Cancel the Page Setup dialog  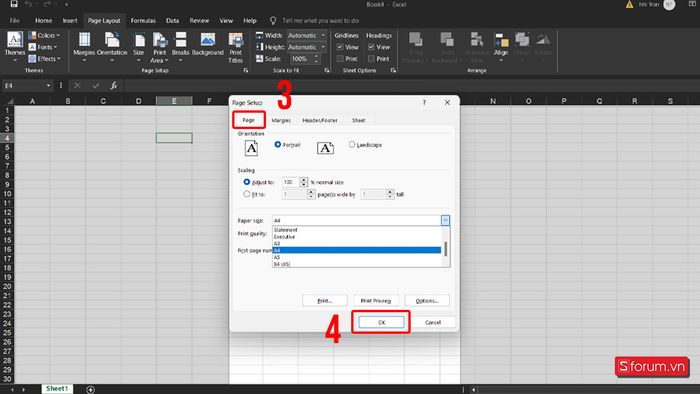(x=433, y=322)
